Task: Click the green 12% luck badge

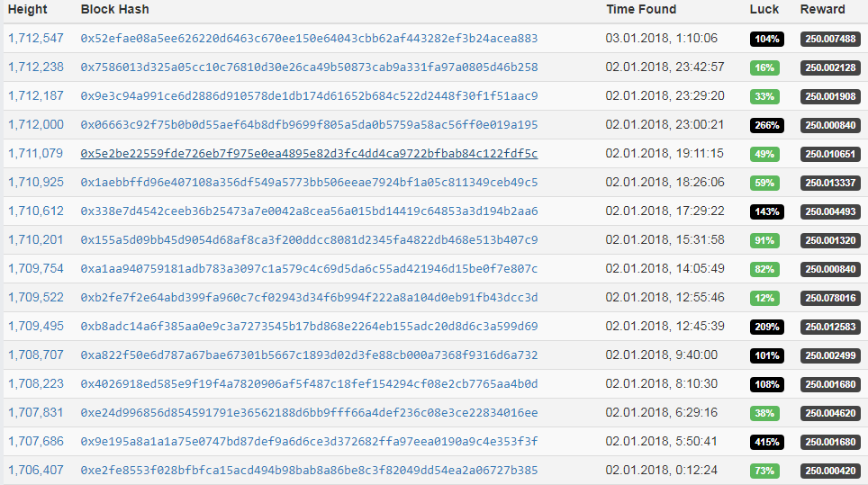Action: (764, 298)
